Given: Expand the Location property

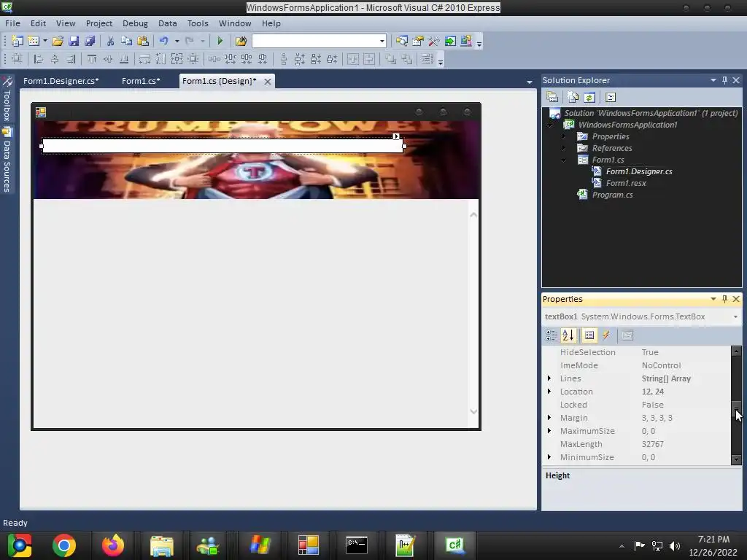Looking at the screenshot, I should tap(549, 392).
